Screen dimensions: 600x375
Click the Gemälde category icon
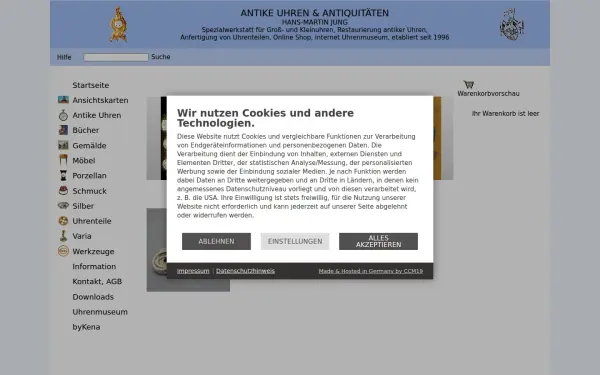pos(63,145)
